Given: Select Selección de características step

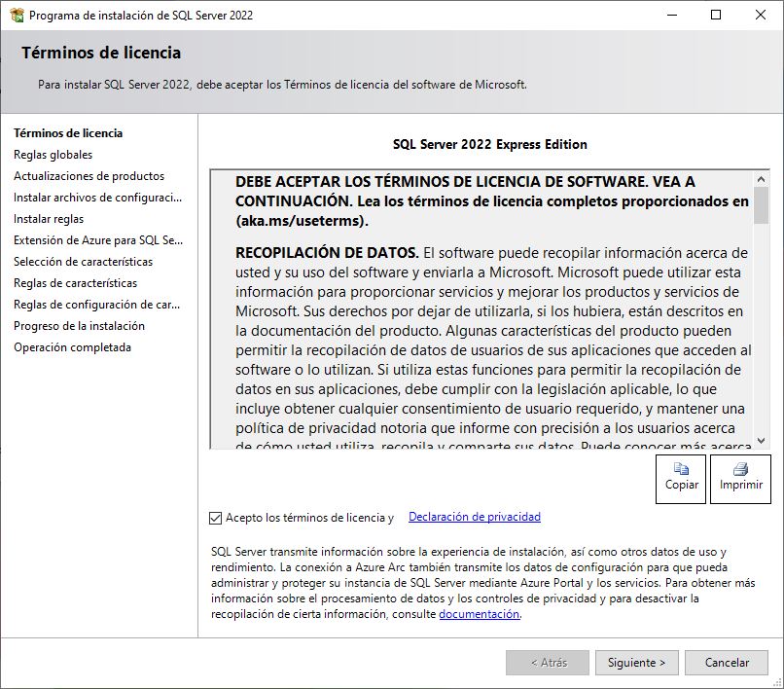Looking at the screenshot, I should [x=83, y=262].
